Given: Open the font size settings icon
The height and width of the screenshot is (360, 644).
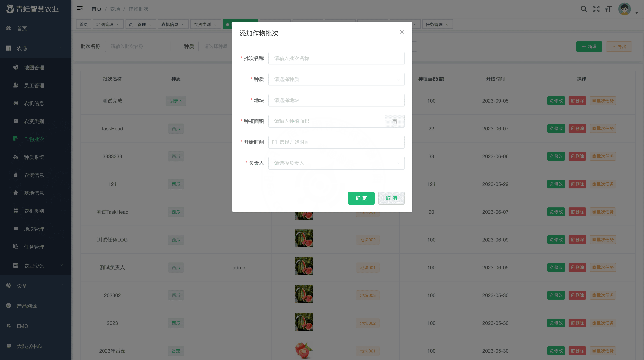Looking at the screenshot, I should coord(608,9).
